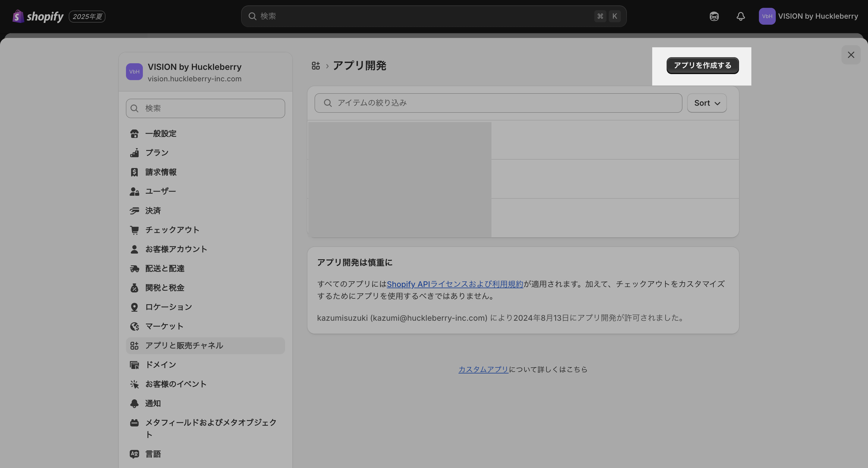This screenshot has width=868, height=468.
Task: Open VISION by Huckleberry account menu
Action: coord(808,16)
